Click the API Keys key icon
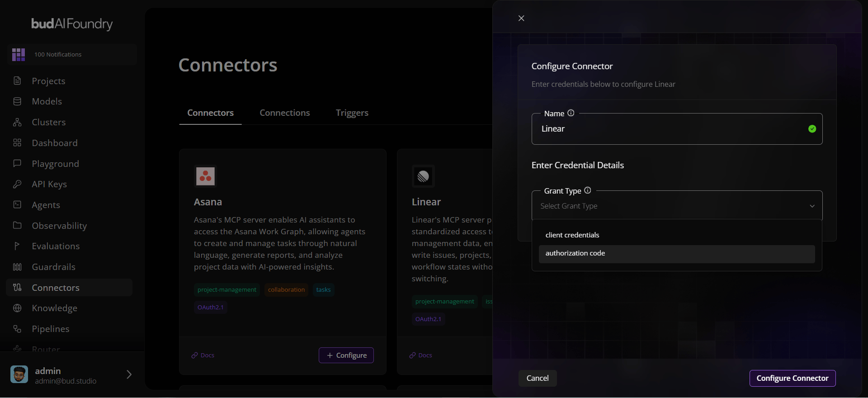 17,184
